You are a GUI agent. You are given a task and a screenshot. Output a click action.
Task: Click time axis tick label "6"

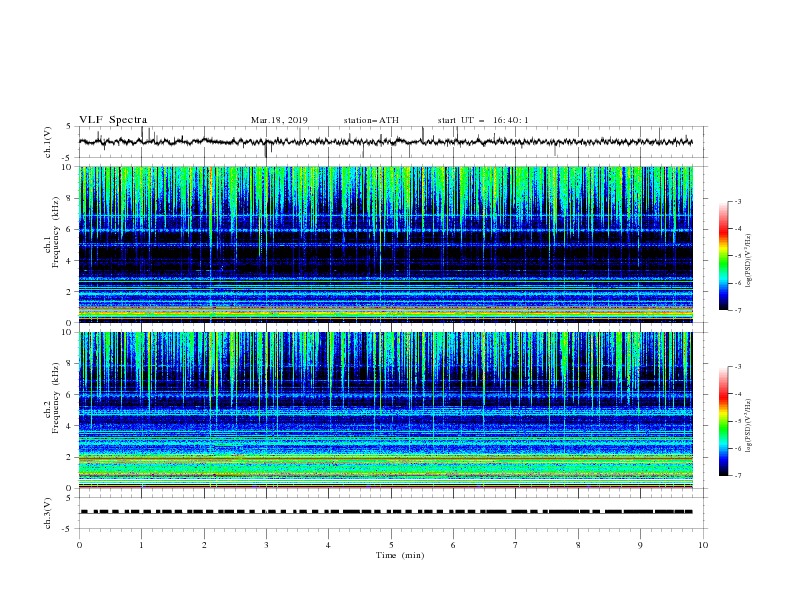[453, 545]
